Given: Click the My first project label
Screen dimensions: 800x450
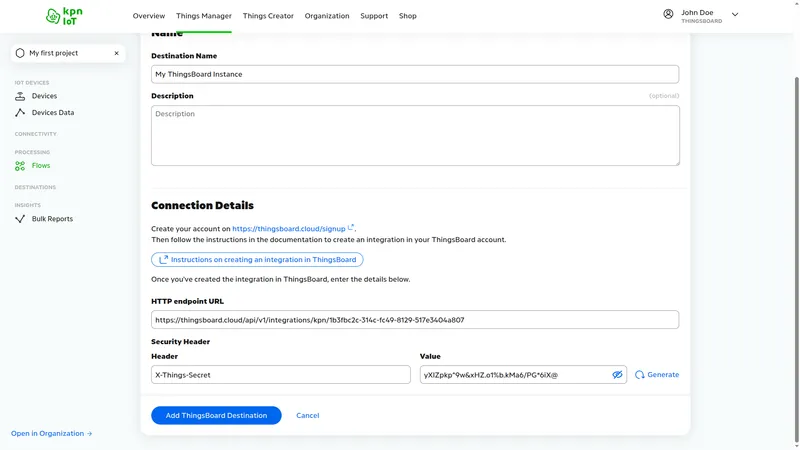Looking at the screenshot, I should point(54,53).
